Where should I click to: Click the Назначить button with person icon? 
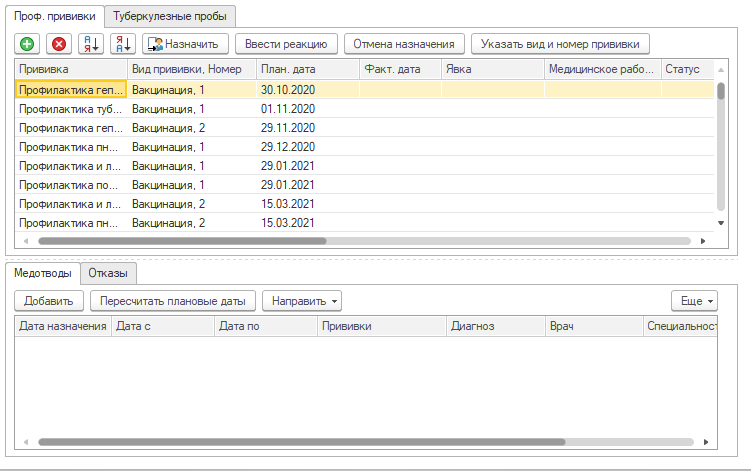186,44
